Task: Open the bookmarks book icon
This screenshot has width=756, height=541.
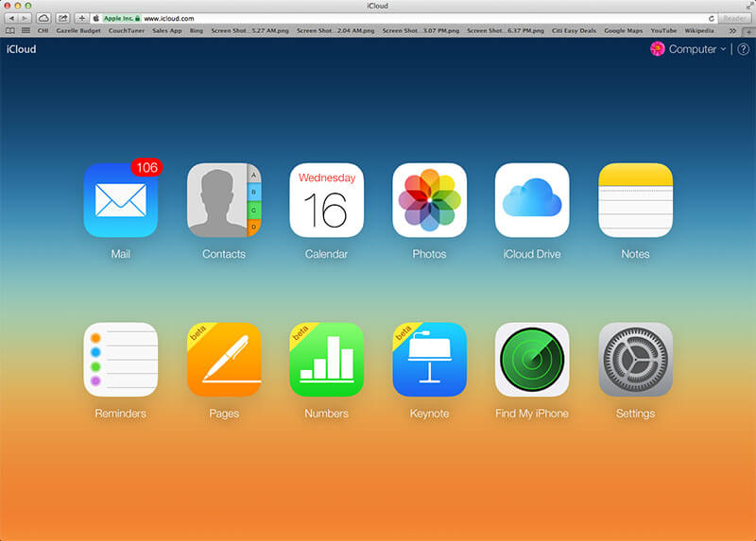Action: pos(10,30)
